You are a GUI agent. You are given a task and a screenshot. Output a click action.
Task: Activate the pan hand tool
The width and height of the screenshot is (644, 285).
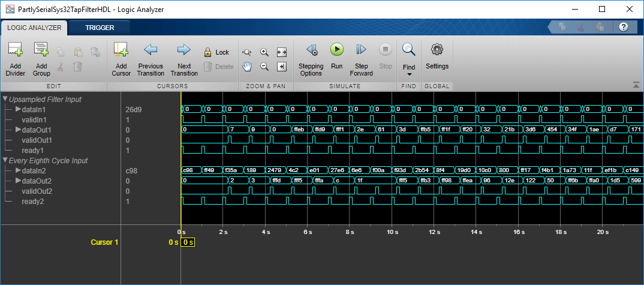click(247, 66)
